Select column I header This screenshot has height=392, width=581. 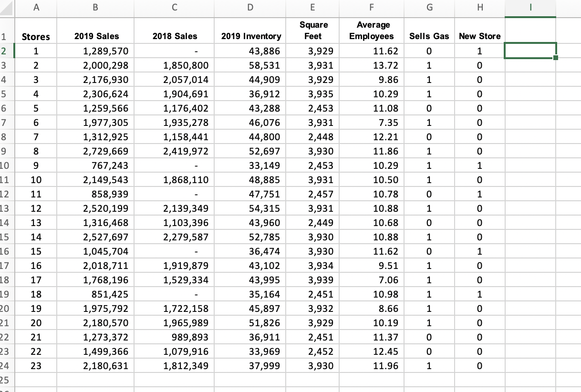click(530, 8)
